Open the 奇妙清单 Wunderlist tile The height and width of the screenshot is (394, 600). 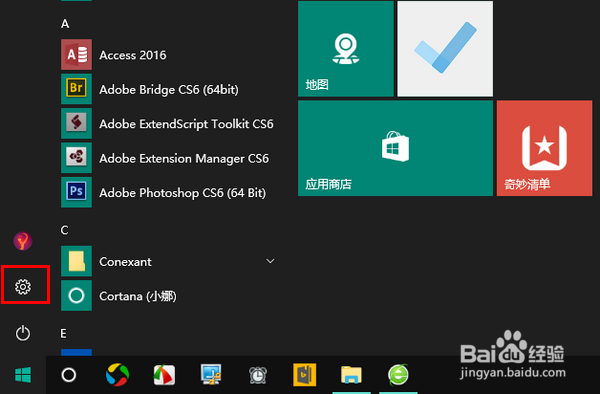tap(545, 148)
